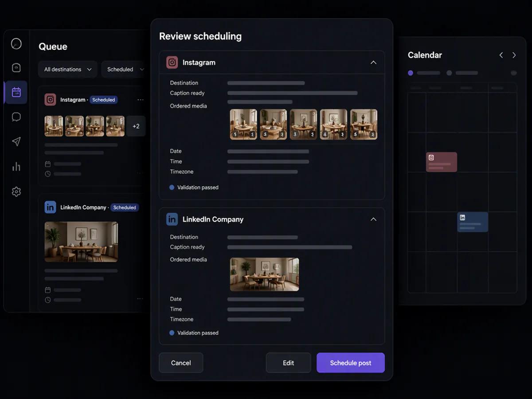Collapse the Instagram section in dialog
532x399 pixels.
pos(373,63)
